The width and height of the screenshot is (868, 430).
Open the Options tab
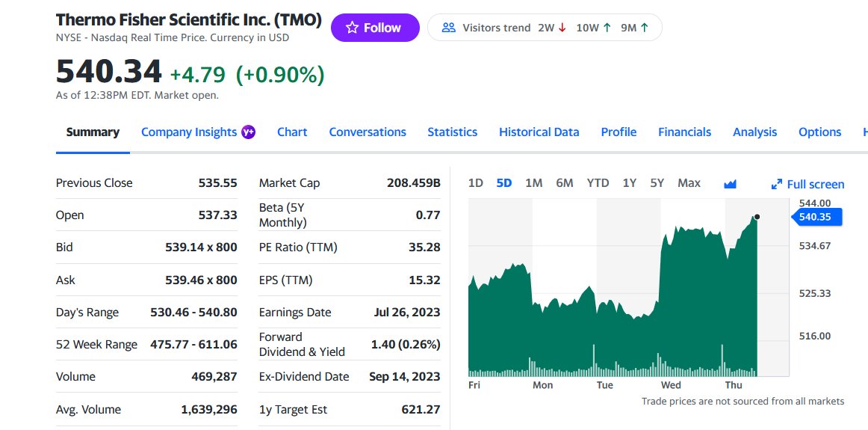pyautogui.click(x=820, y=132)
